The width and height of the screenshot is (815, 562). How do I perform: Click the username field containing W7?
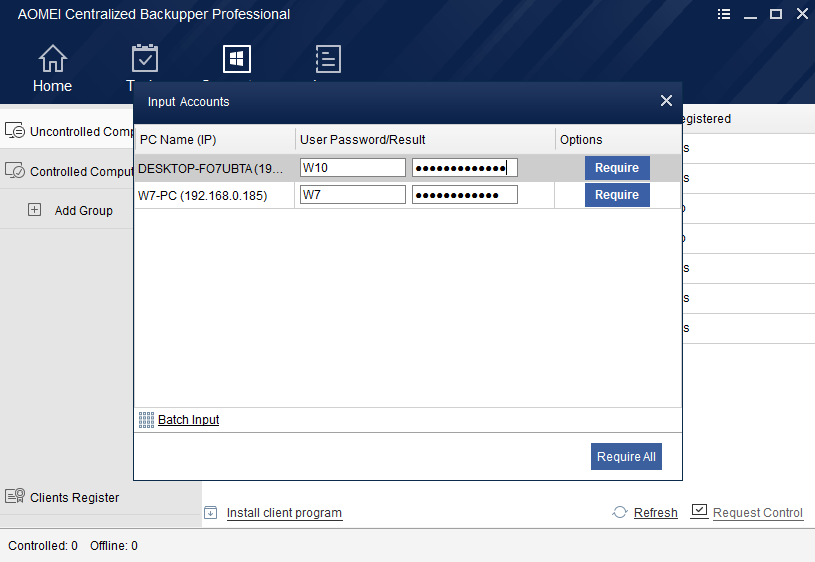pos(352,194)
